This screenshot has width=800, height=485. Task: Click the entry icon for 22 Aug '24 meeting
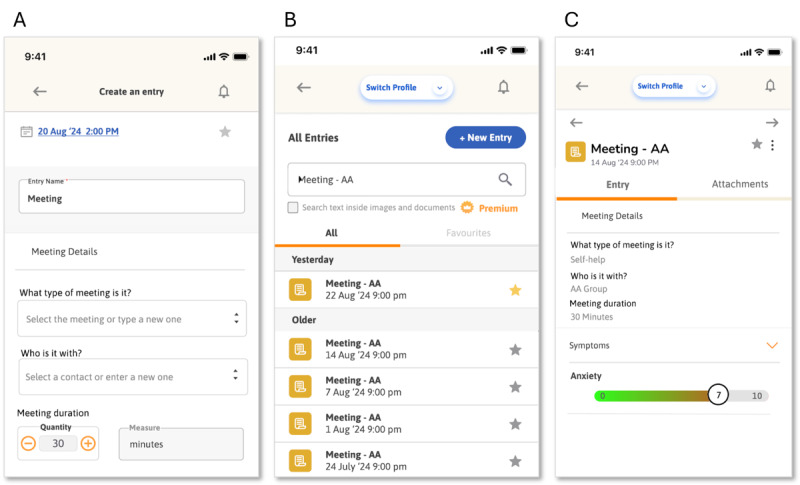coord(300,290)
